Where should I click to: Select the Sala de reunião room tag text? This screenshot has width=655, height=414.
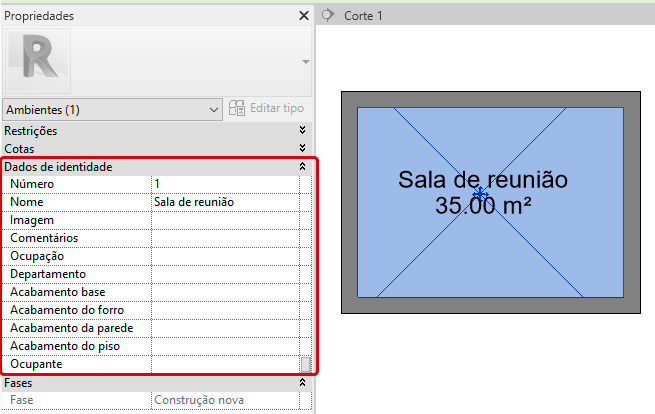coord(482,180)
